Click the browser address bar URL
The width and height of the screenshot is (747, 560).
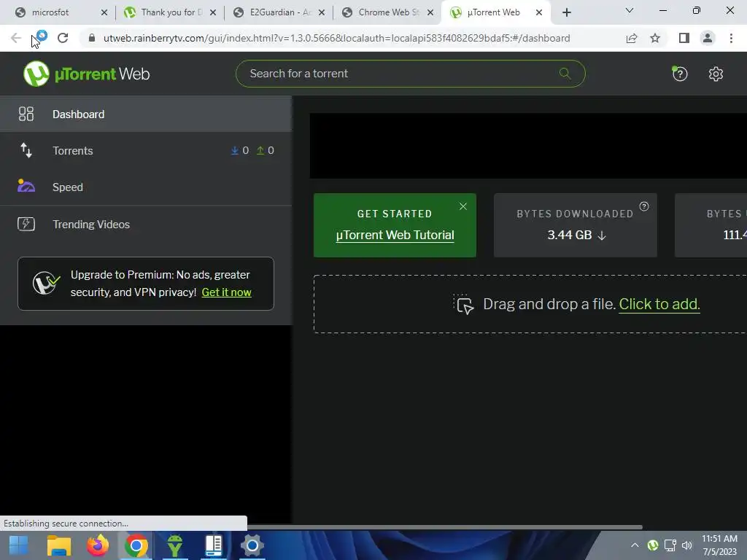(336, 38)
